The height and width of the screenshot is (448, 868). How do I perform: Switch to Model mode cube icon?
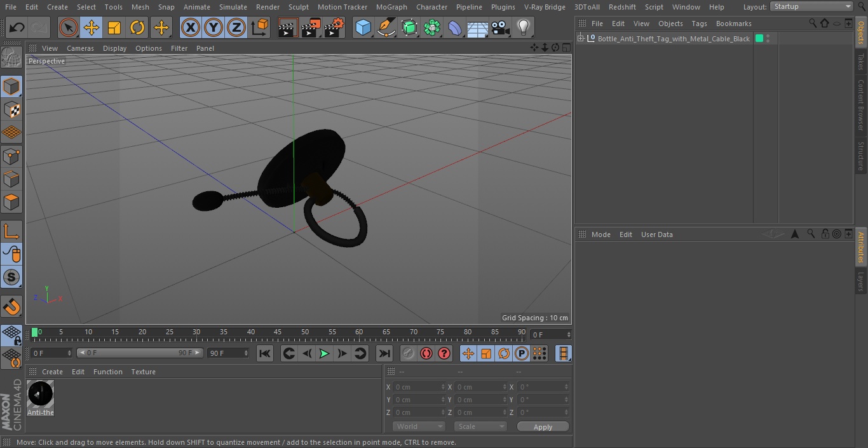[x=11, y=86]
